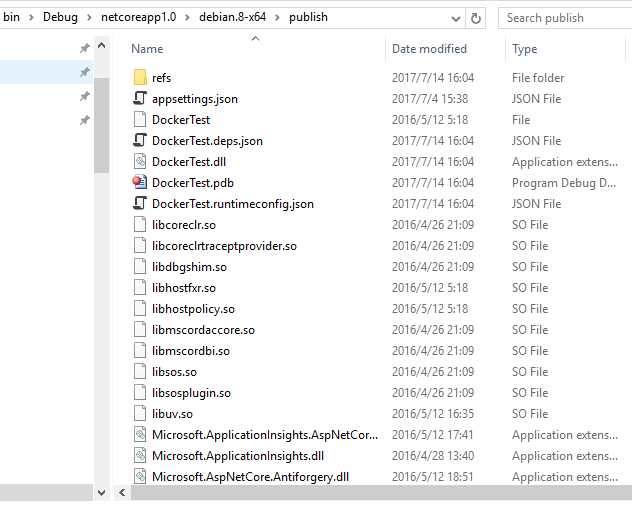Select the libmscordbi.so file icon

(x=140, y=350)
